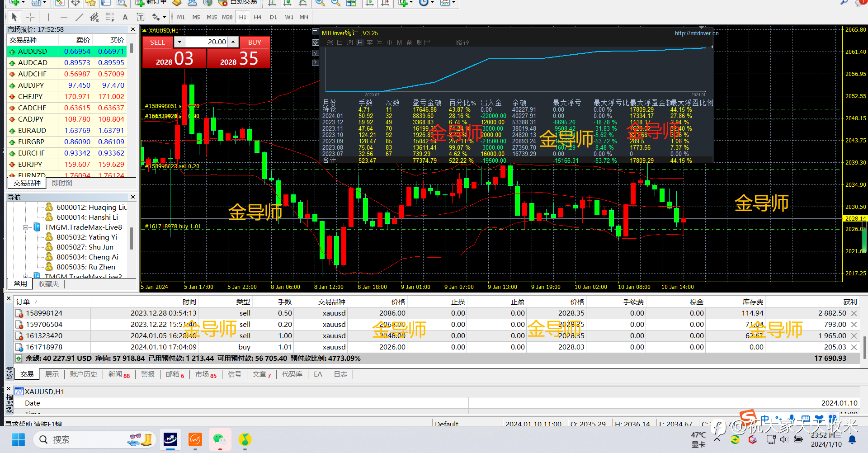This screenshot has width=868, height=453.
Task: Collapse the TMGM.TradeMax-Live8 tree node
Action: 26,227
